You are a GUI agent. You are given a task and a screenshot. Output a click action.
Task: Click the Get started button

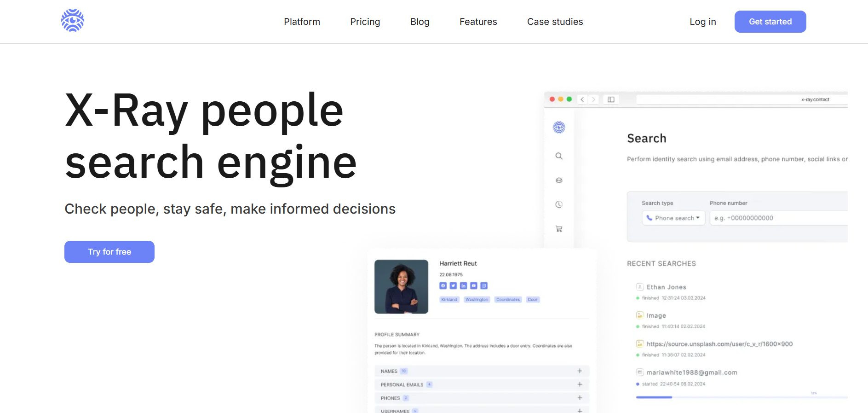(770, 22)
